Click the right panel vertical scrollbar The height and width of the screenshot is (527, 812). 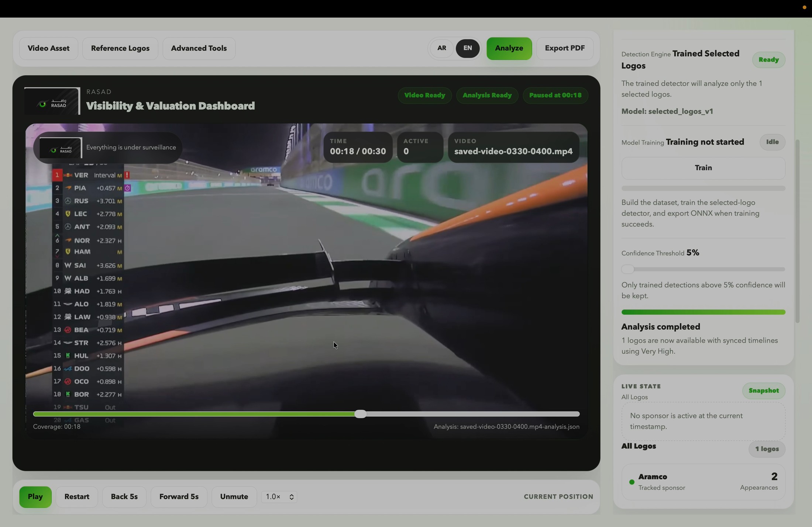click(797, 231)
